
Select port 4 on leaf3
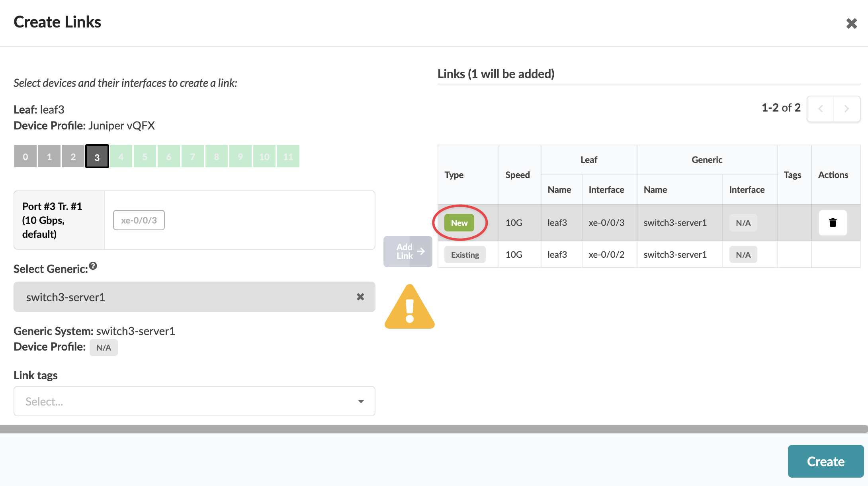[121, 157]
